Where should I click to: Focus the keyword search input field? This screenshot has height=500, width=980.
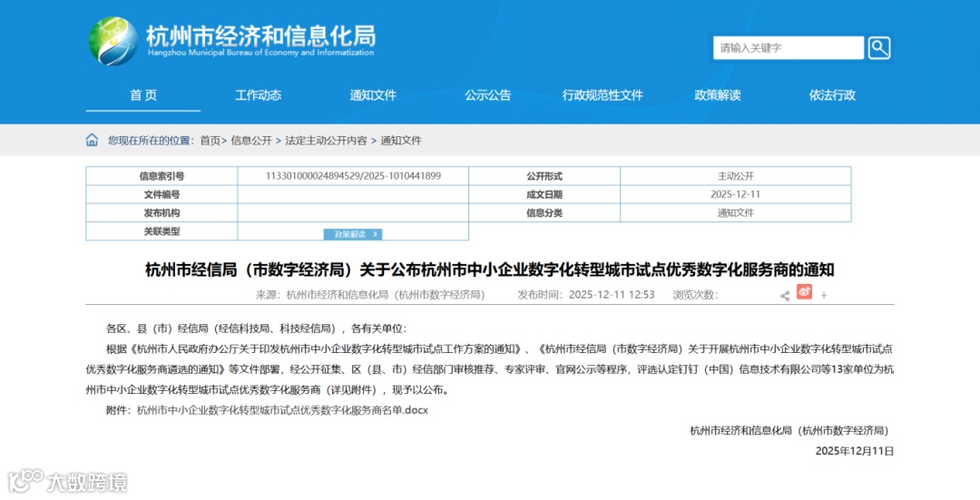point(789,48)
